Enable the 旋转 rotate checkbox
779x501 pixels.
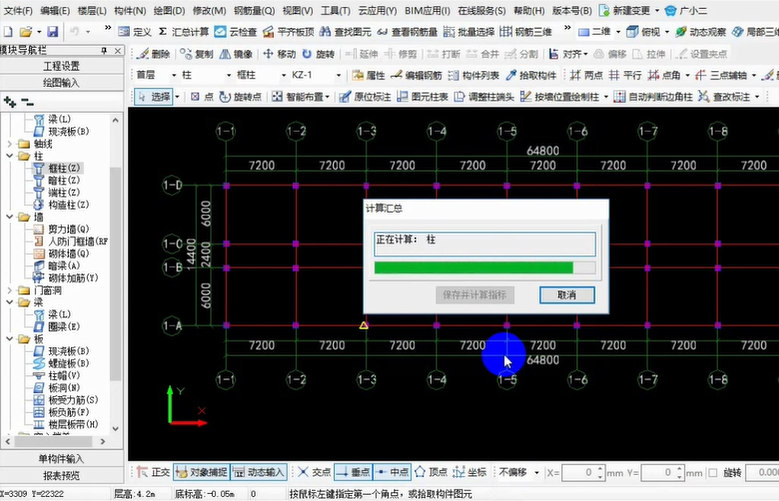(711, 472)
